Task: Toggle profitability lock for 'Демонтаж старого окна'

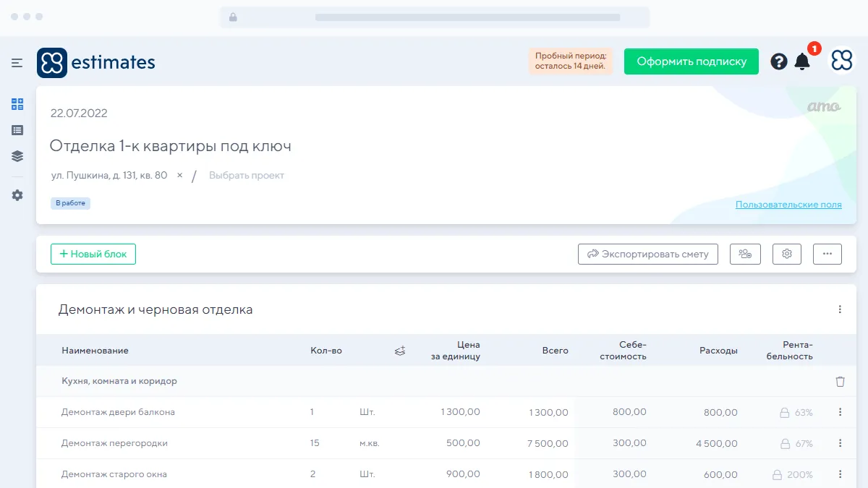Action: tap(777, 475)
